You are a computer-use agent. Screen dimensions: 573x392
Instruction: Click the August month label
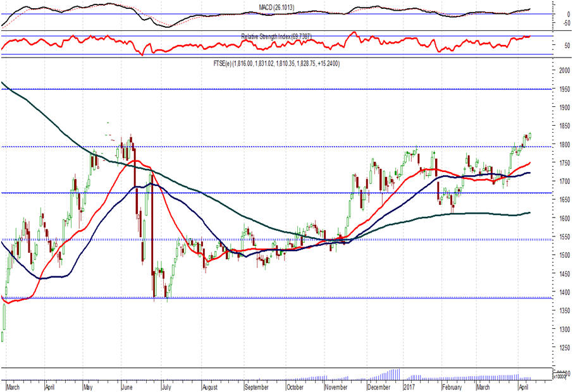[210, 387]
